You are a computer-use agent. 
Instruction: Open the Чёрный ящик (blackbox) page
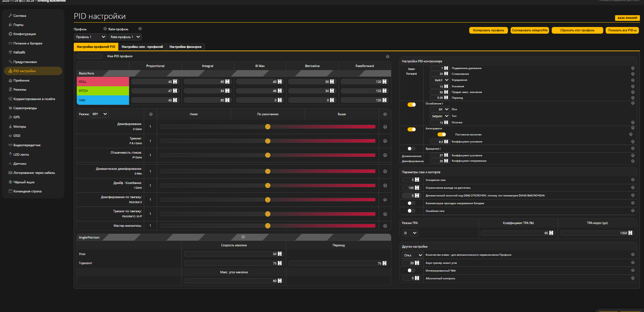[23, 182]
